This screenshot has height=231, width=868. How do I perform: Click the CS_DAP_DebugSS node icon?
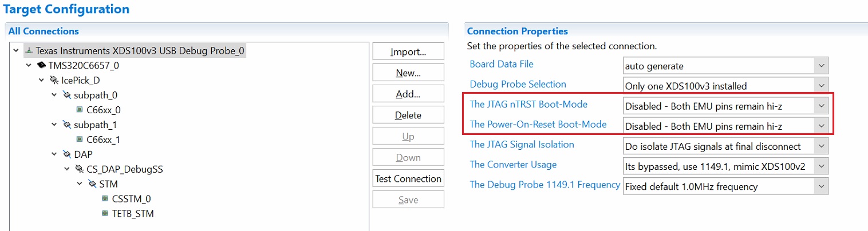pos(80,169)
